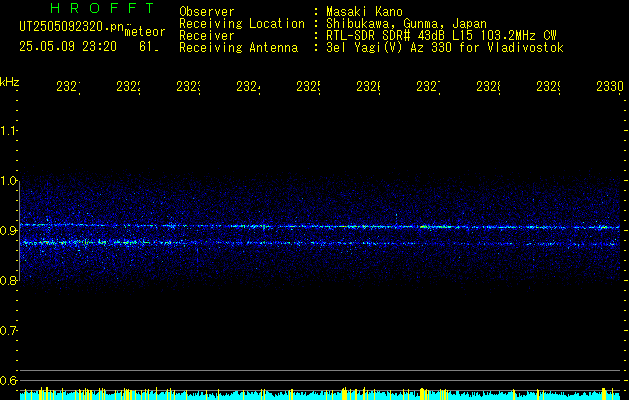This screenshot has height=400, width=629.
Task: Click the HROFFT title text
Action: (x=102, y=8)
